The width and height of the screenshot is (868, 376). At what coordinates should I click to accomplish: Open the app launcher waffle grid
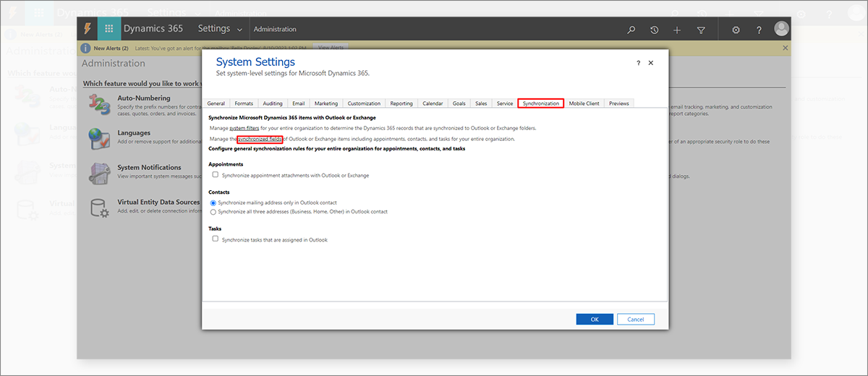pos(109,29)
